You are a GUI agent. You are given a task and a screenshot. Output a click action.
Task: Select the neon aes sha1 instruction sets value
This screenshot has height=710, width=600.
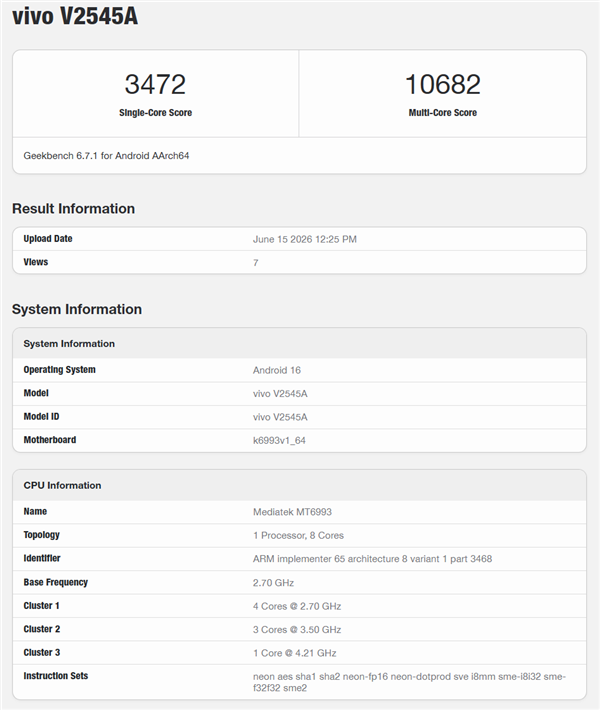[x=409, y=682]
